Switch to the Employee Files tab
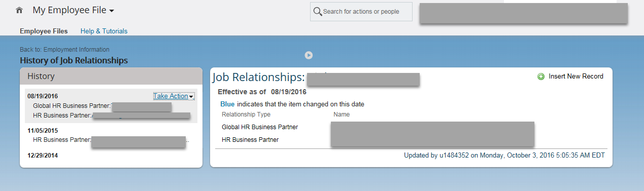Viewport: 644px width, 191px height. [44, 31]
